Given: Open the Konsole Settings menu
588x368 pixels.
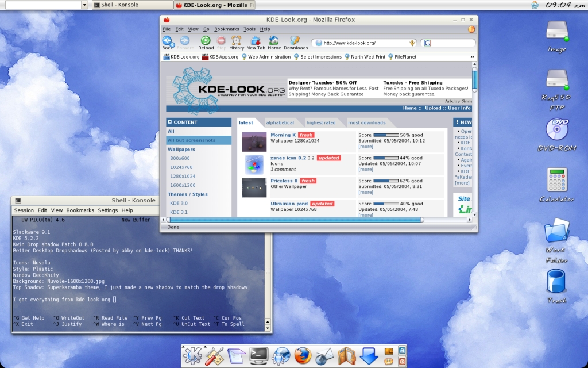Looking at the screenshot, I should point(107,210).
